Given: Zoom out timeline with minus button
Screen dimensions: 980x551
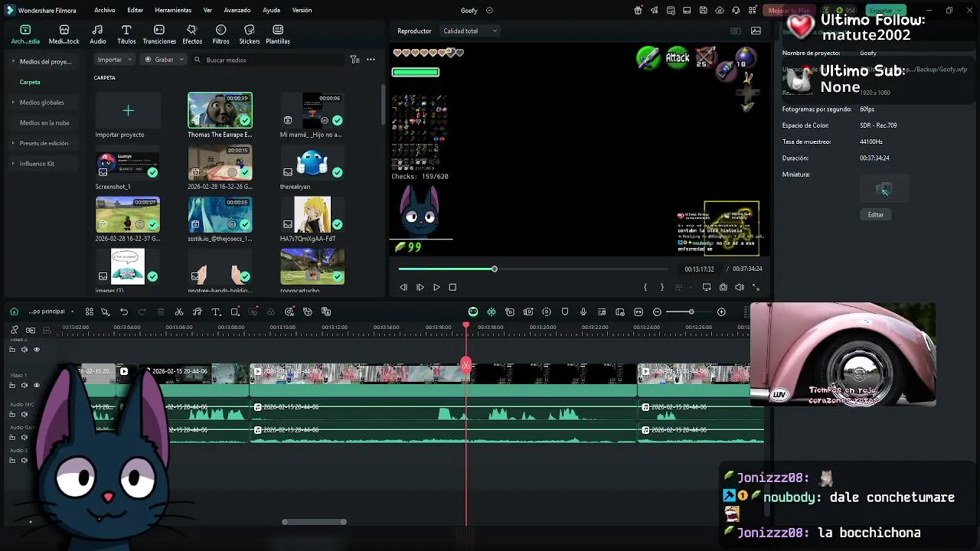Looking at the screenshot, I should 657,311.
